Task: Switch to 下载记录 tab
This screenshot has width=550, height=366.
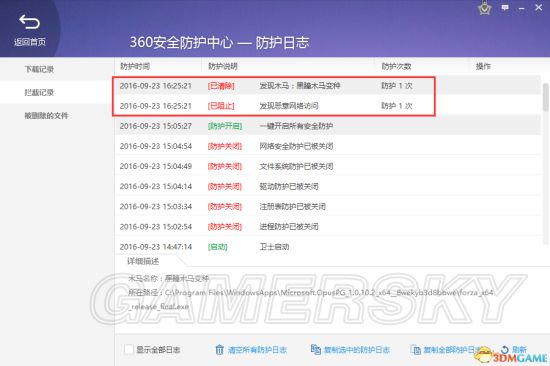Action: (x=39, y=69)
